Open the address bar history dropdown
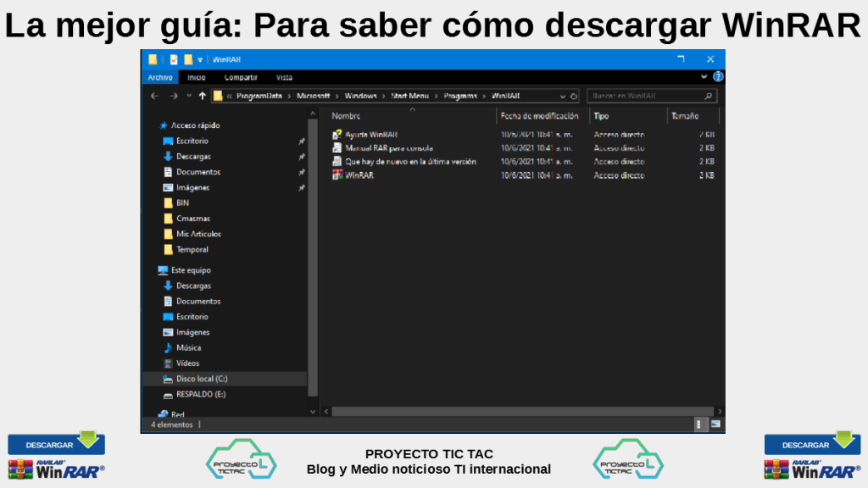The height and width of the screenshot is (488, 868). [x=564, y=97]
